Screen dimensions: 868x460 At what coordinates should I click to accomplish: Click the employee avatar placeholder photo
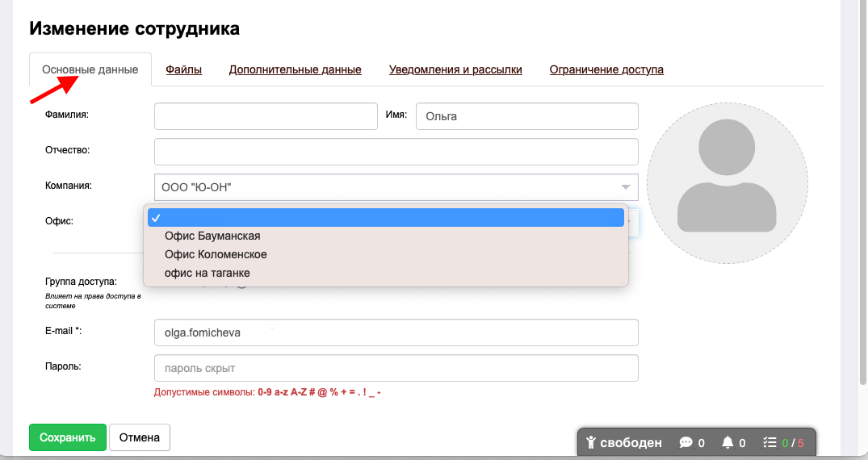tap(727, 182)
